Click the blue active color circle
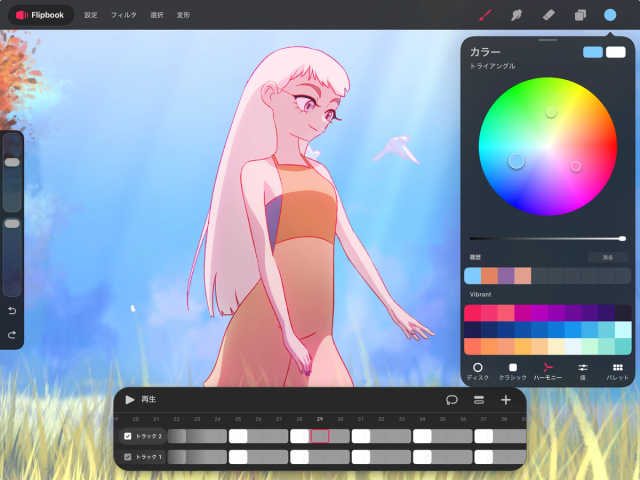The image size is (640, 480). pyautogui.click(x=610, y=15)
